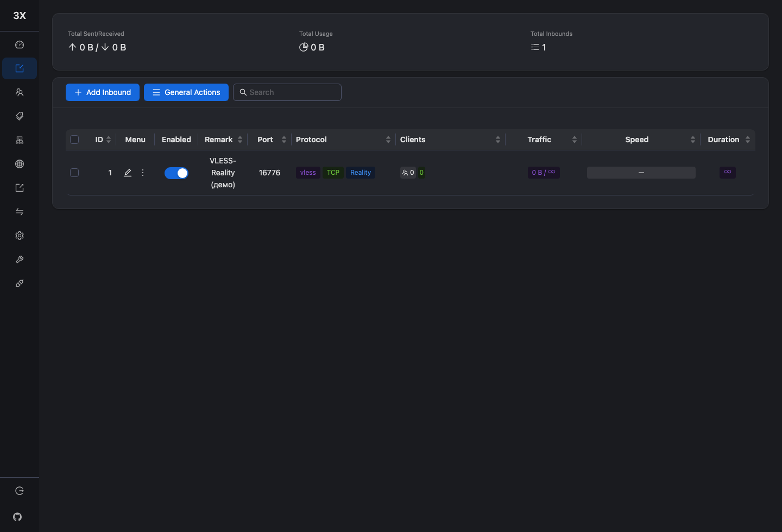Click the 3X logo
The image size is (782, 532).
(x=20, y=15)
